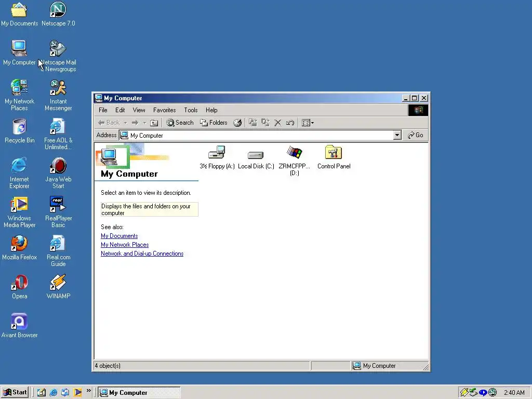Click the Move To toolbar icon
The height and width of the screenshot is (399, 532).
[253, 123]
